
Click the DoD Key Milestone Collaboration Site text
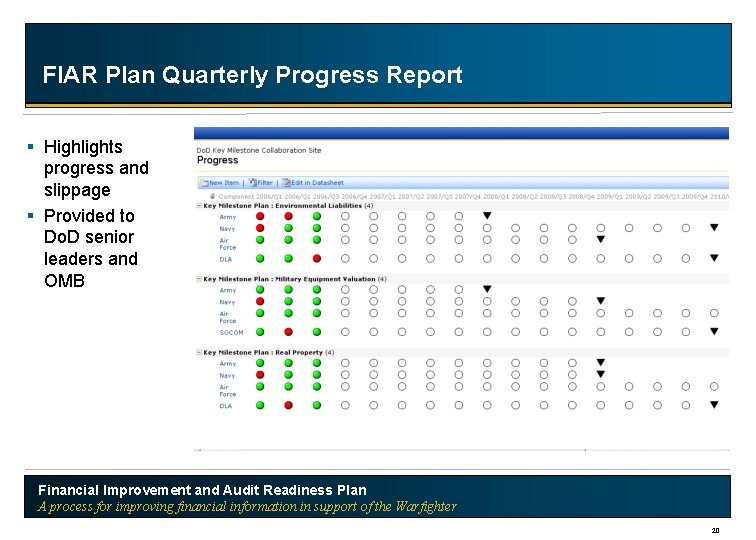click(x=259, y=150)
